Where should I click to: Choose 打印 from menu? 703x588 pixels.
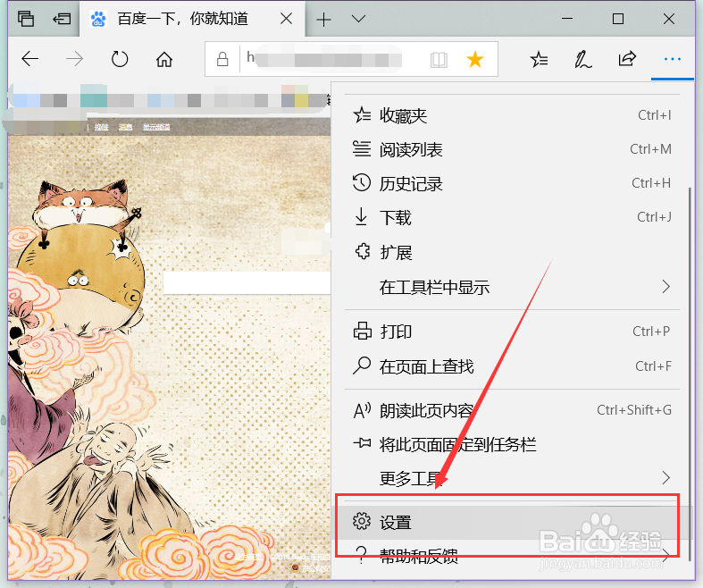click(512, 332)
